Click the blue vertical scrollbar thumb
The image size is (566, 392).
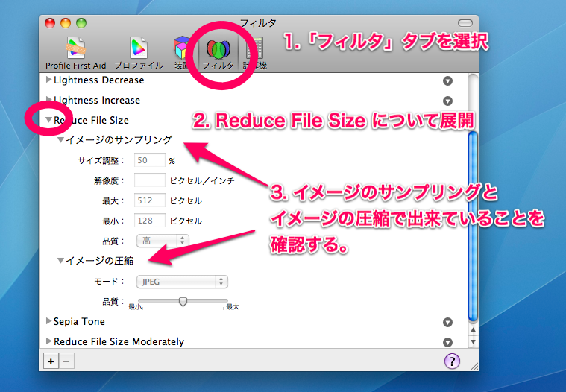pyautogui.click(x=473, y=226)
